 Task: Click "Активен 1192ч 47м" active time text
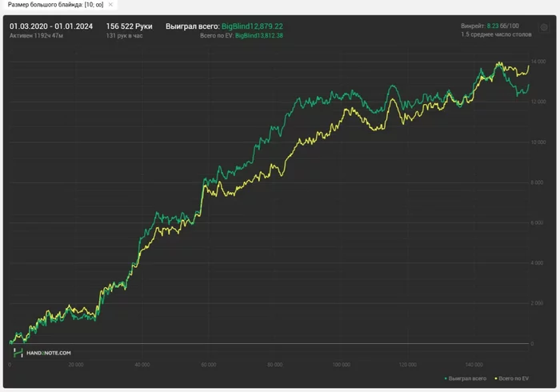(36, 35)
